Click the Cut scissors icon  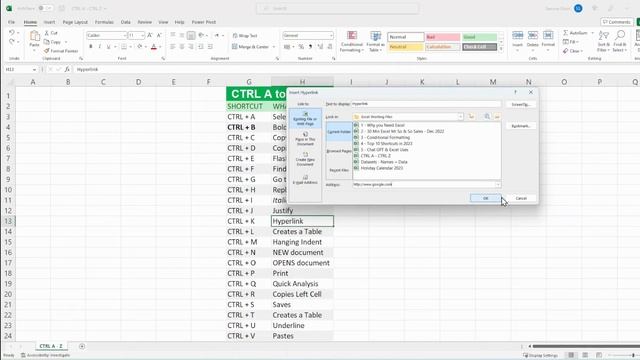[47, 33]
